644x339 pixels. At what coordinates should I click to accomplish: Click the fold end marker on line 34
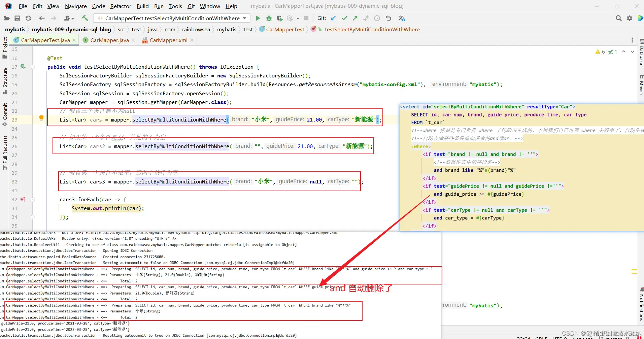click(33, 217)
